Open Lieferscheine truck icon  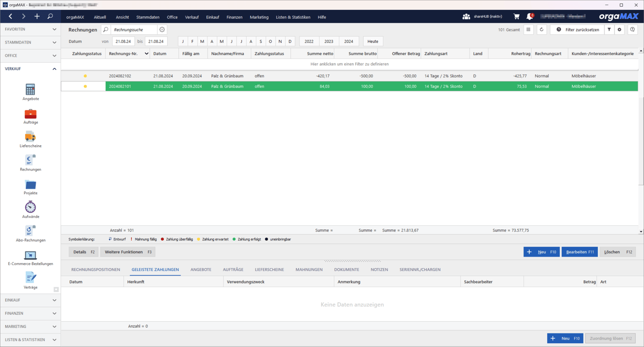30,137
